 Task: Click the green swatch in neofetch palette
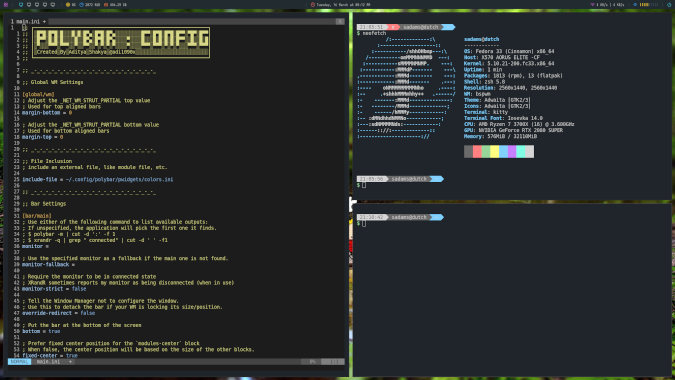click(x=486, y=151)
